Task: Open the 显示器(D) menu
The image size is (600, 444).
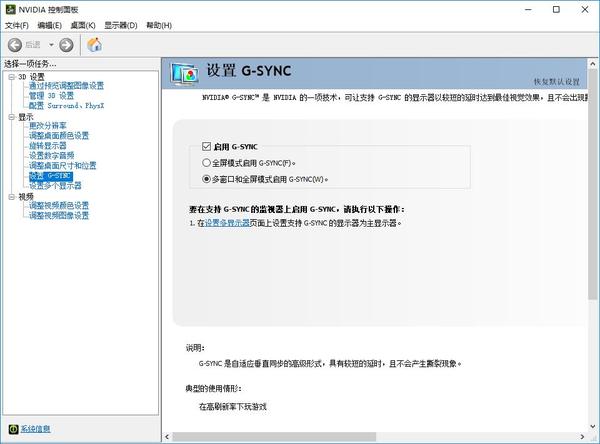Action: [121, 25]
